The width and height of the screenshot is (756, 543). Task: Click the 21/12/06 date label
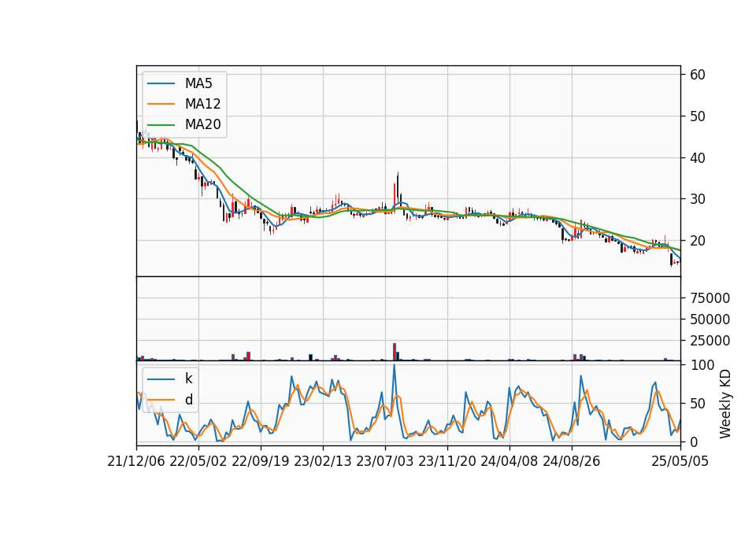click(x=136, y=461)
